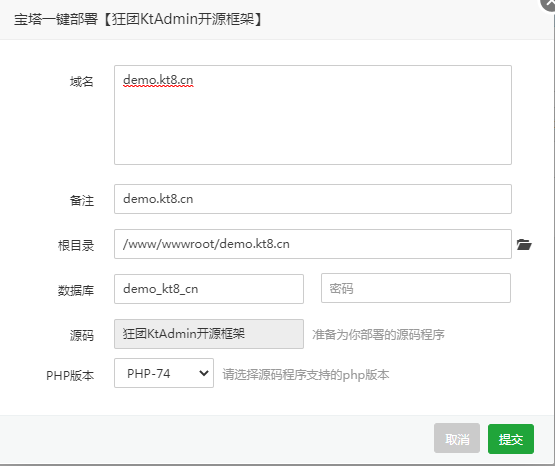Focus the 备注 remark input field
Viewport: 555px width, 466px height.
point(313,199)
